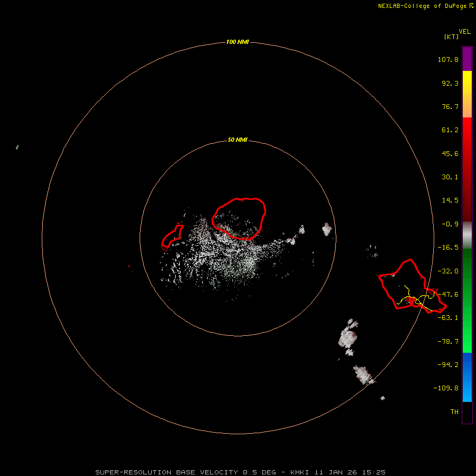The height and width of the screenshot is (476, 476).
Task: Click the VEL legend title
Action: point(464,32)
